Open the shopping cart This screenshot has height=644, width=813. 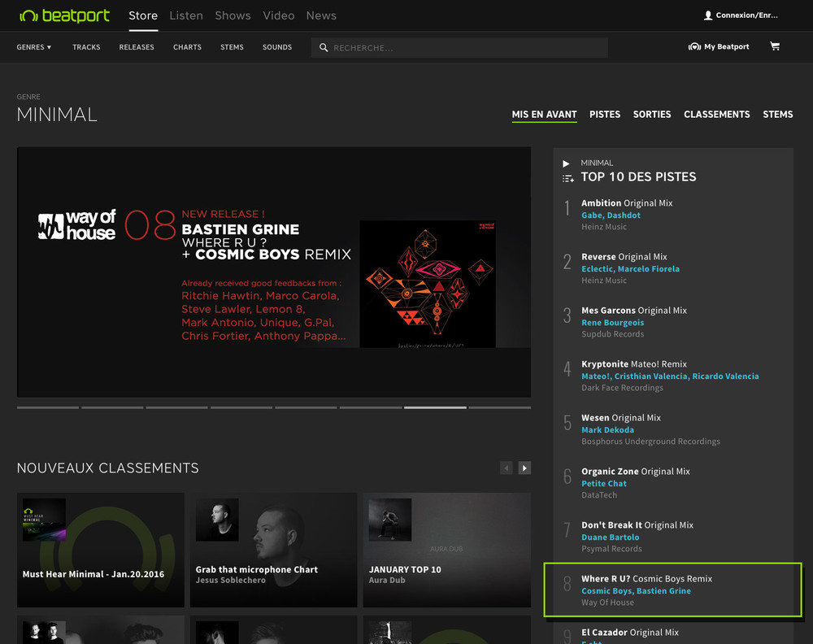(775, 46)
